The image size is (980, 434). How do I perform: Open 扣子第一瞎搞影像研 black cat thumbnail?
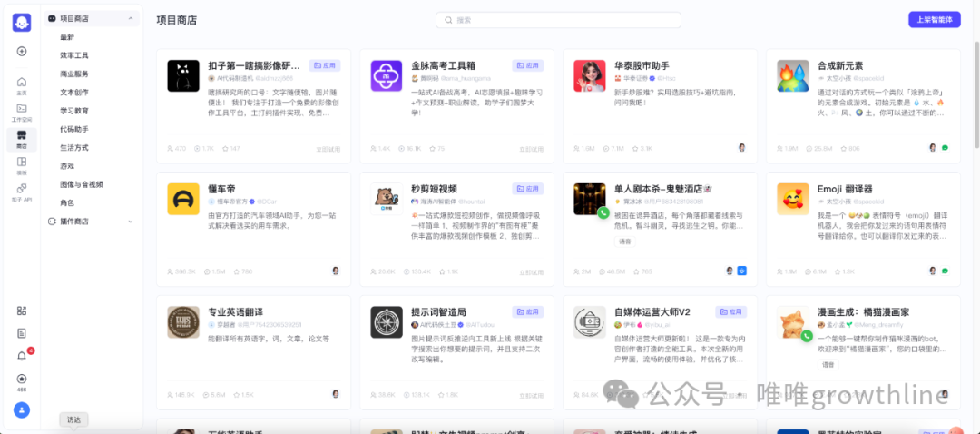pyautogui.click(x=183, y=75)
